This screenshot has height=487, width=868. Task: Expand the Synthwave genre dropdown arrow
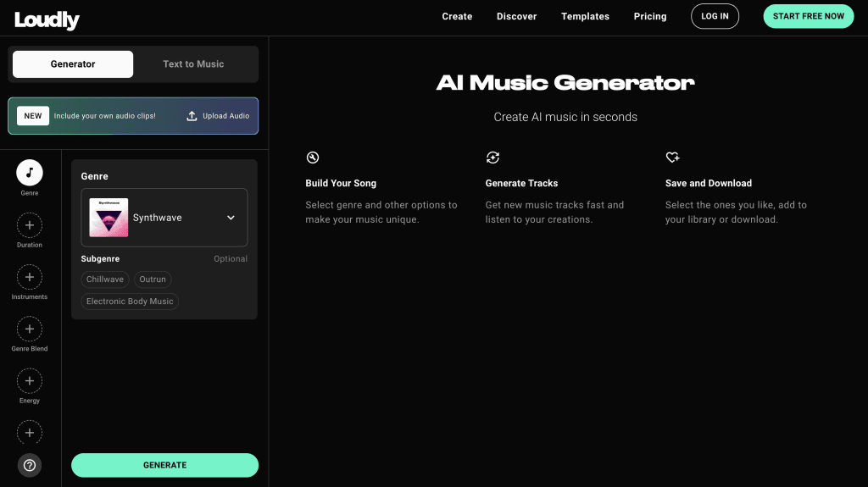231,218
